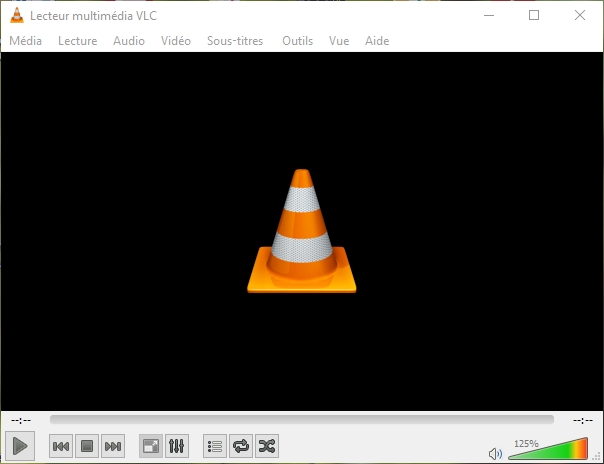Toggle random shuffle playback
Screen dimensions: 604x464
click(266, 446)
